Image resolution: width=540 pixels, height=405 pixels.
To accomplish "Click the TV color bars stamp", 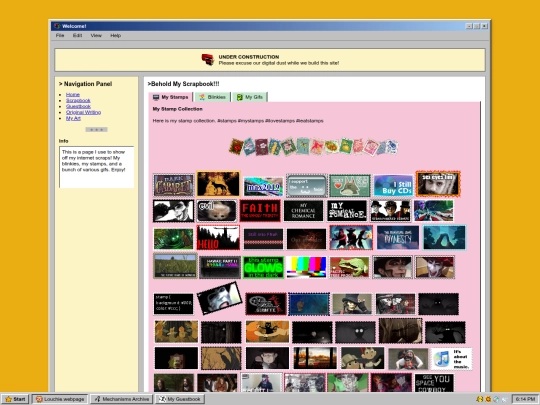I will click(x=306, y=267).
